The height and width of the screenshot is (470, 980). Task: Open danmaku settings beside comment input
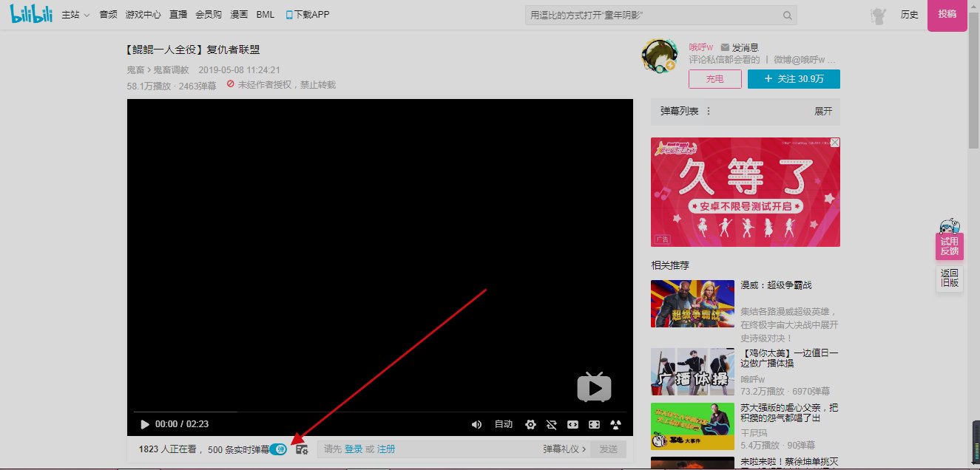[x=303, y=449]
